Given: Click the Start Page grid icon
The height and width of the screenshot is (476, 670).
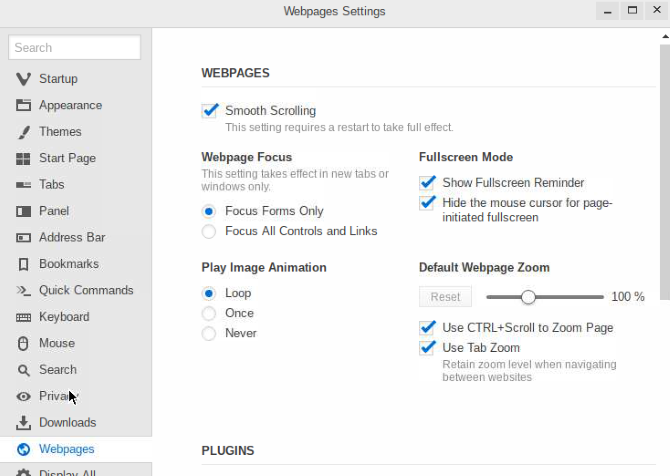Looking at the screenshot, I should pos(23,159).
